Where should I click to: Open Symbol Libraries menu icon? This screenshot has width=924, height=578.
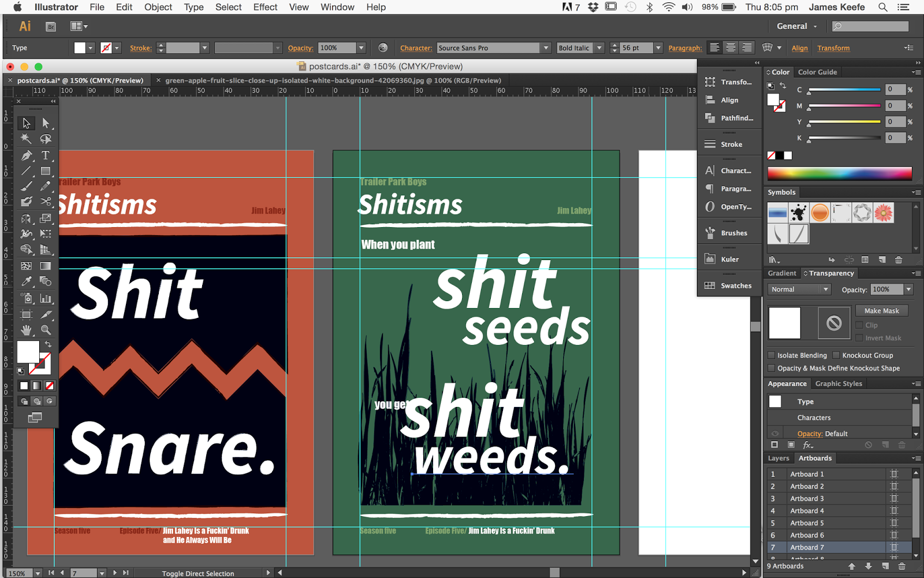[x=774, y=260]
